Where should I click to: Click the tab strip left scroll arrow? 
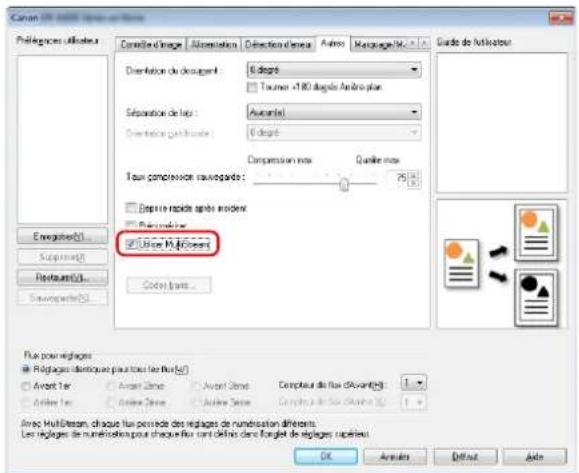(x=413, y=43)
